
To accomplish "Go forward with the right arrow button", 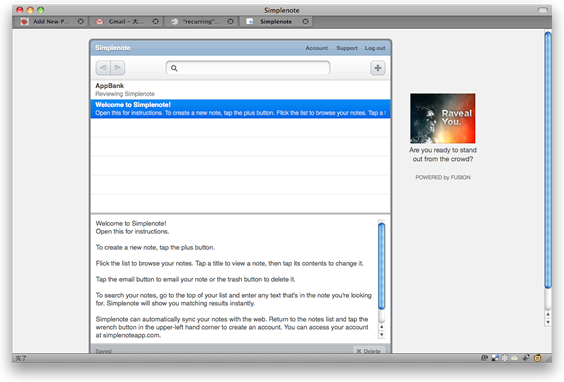I will coord(118,68).
